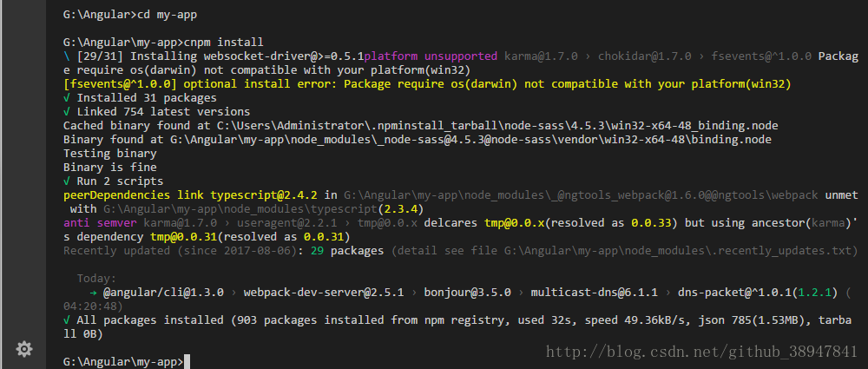Click the 'Binary is fine' line
The width and height of the screenshot is (868, 369).
pyautogui.click(x=110, y=168)
